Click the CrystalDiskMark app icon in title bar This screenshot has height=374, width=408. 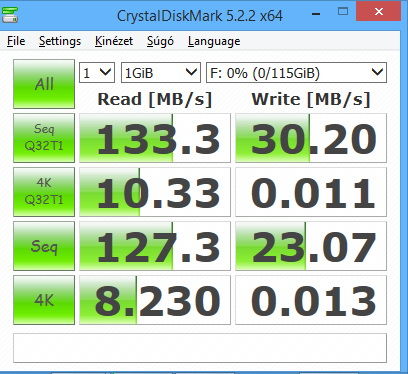point(10,14)
